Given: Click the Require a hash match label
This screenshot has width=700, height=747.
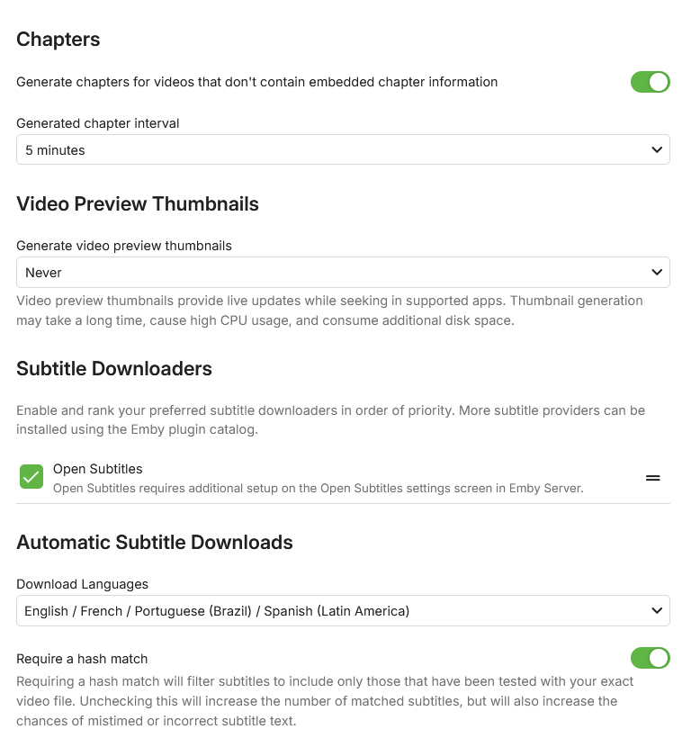Looking at the screenshot, I should point(82,659).
